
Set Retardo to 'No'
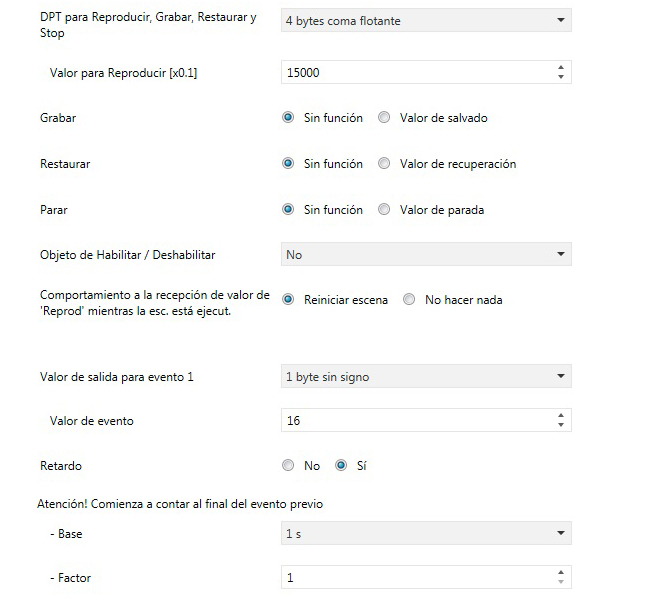pyautogui.click(x=289, y=466)
